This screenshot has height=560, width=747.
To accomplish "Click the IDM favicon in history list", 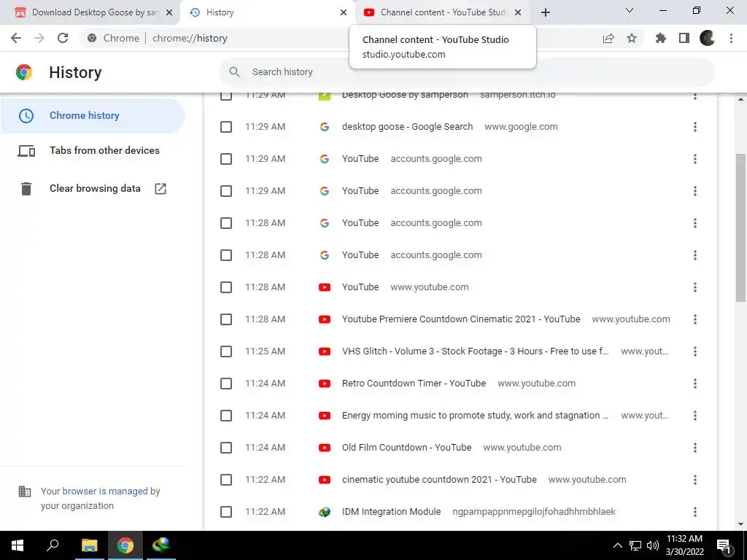I will 325,512.
